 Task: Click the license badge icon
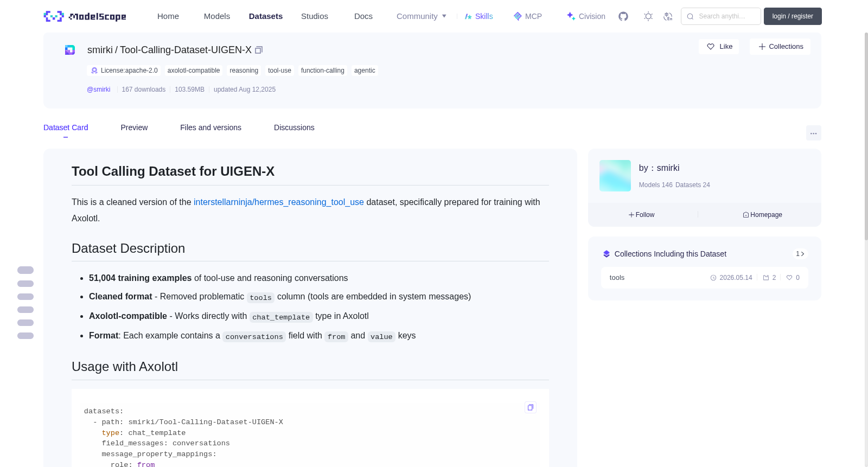coord(94,71)
